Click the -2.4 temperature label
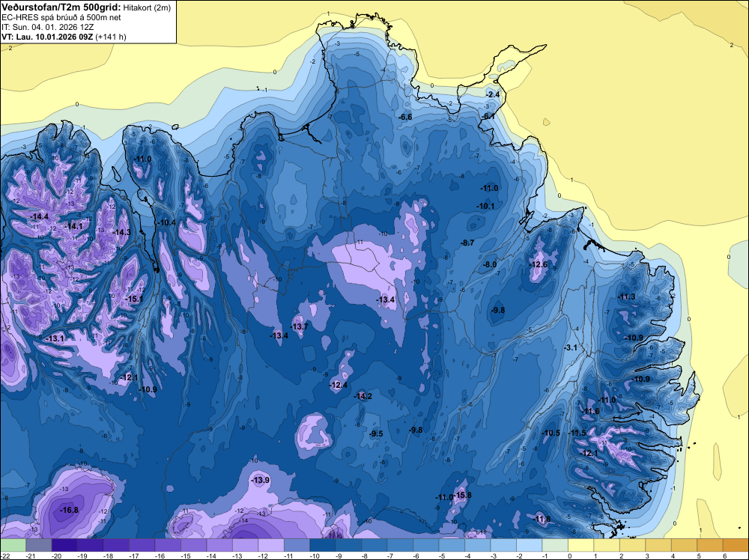The height and width of the screenshot is (560, 749). (493, 94)
